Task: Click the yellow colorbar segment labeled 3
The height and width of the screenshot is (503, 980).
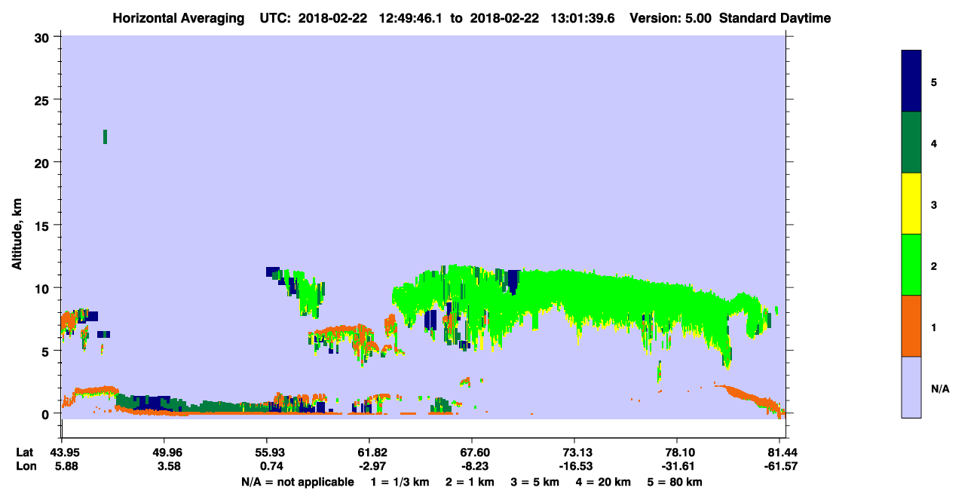Action: (x=911, y=204)
